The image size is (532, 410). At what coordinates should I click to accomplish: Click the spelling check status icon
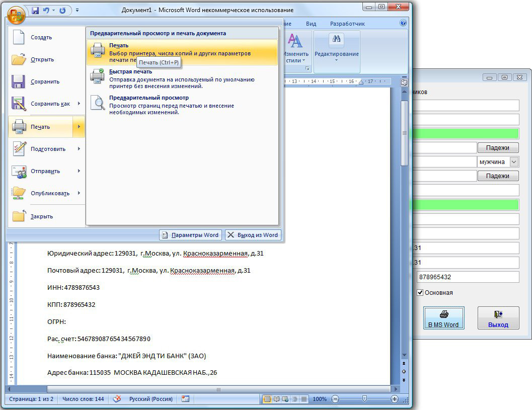point(117,399)
